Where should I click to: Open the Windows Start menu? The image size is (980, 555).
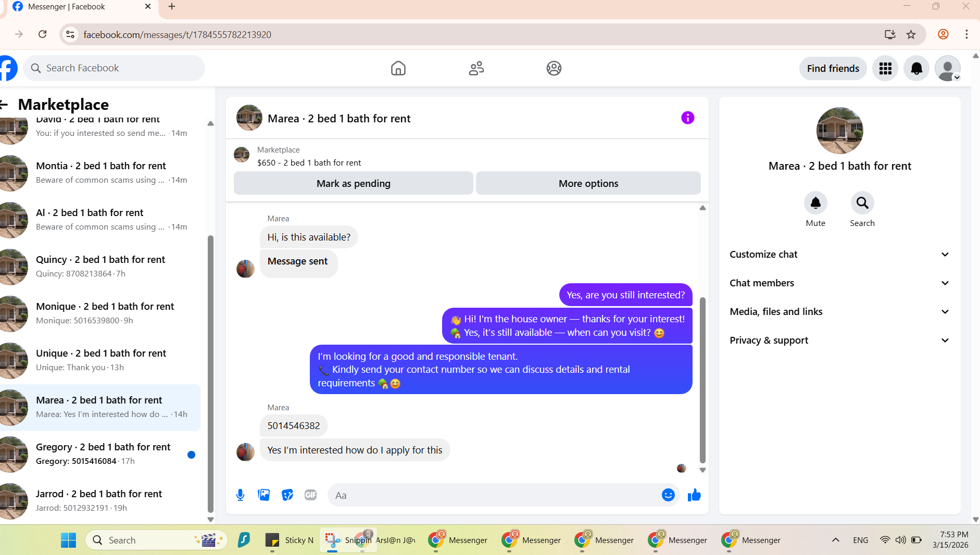click(x=68, y=540)
